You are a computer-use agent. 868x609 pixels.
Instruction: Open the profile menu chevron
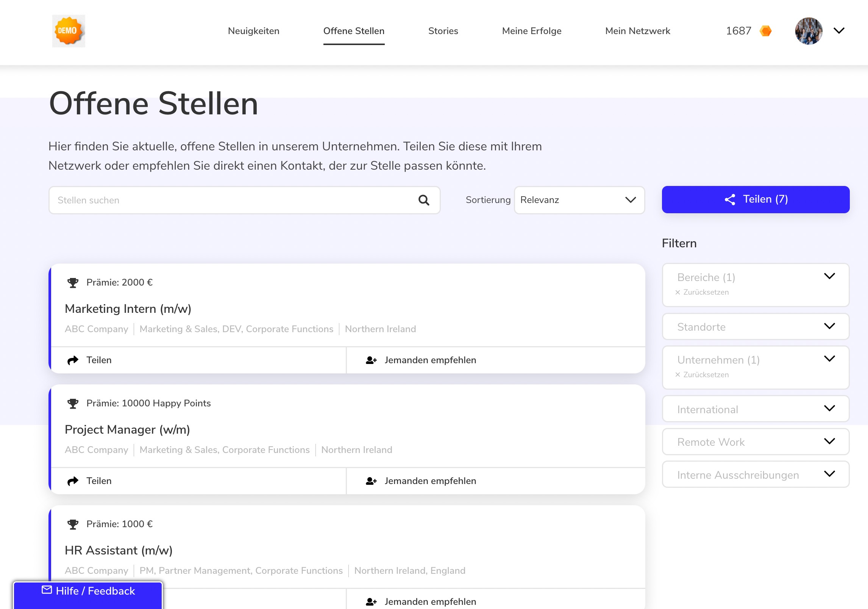click(839, 31)
